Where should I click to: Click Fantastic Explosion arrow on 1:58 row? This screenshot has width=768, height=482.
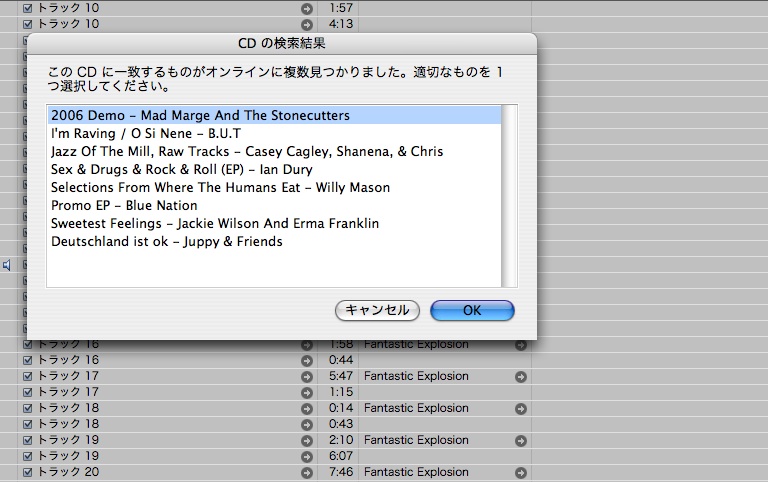tap(521, 345)
